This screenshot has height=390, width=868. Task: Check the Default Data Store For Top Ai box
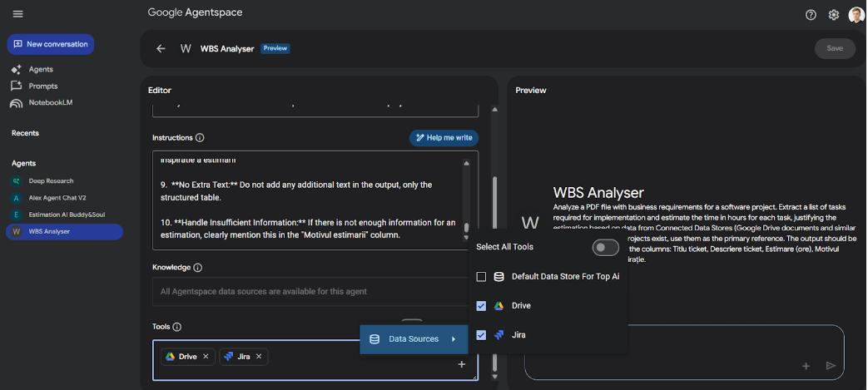click(482, 277)
